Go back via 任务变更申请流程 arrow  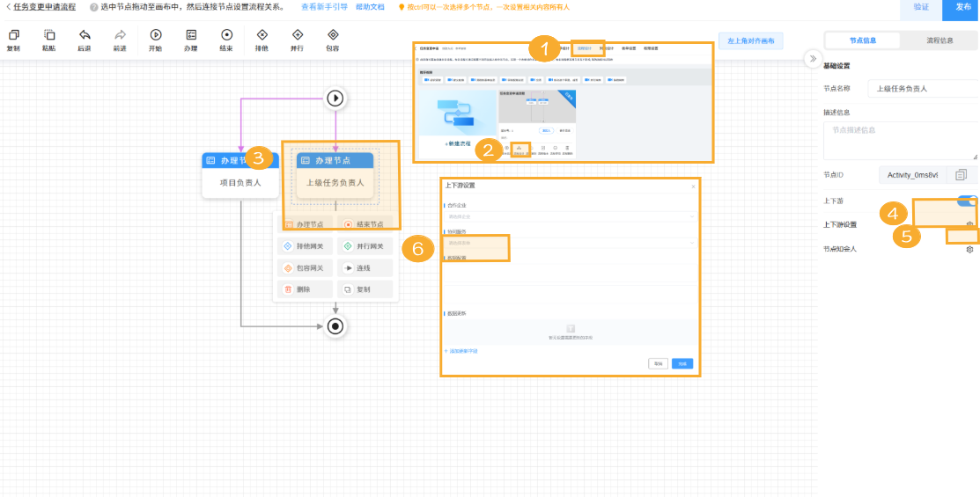click(x=8, y=7)
